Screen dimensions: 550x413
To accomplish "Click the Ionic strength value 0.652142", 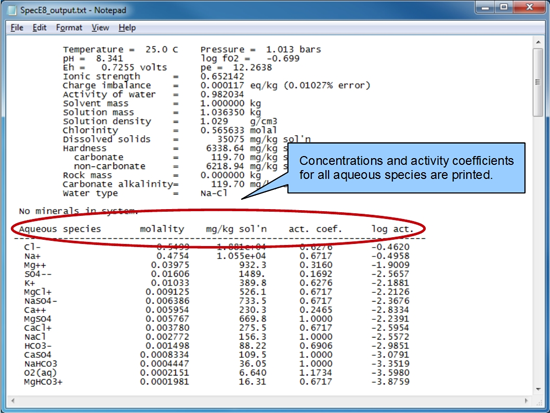I will [222, 76].
